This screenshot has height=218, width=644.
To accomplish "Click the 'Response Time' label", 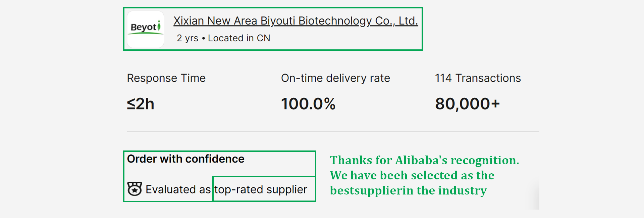I will coord(166,78).
